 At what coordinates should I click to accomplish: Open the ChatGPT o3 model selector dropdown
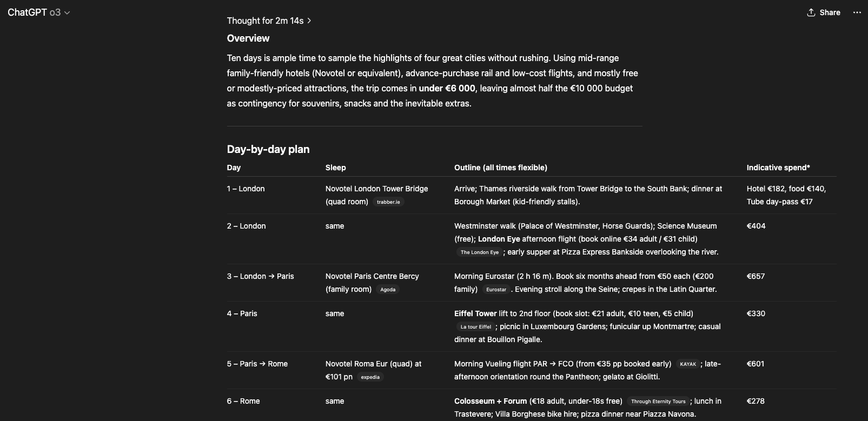click(39, 12)
